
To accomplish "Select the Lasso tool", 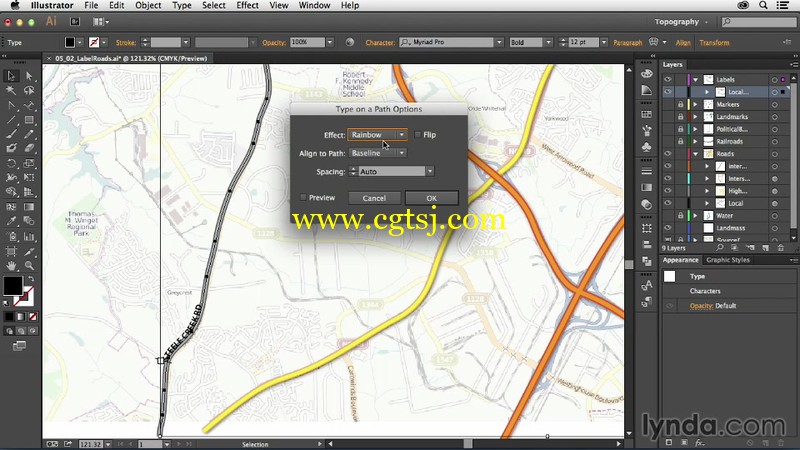I will pyautogui.click(x=29, y=91).
